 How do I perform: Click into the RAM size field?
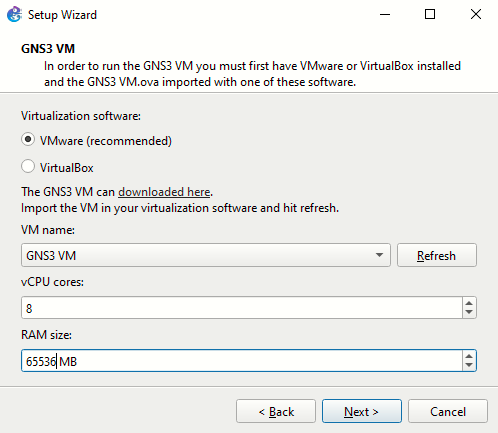242,361
